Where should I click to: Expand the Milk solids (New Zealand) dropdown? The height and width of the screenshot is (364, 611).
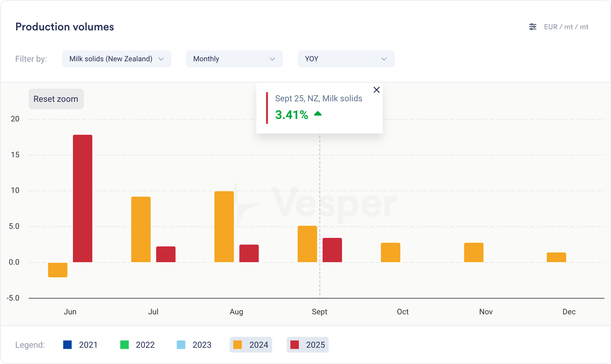pos(116,59)
